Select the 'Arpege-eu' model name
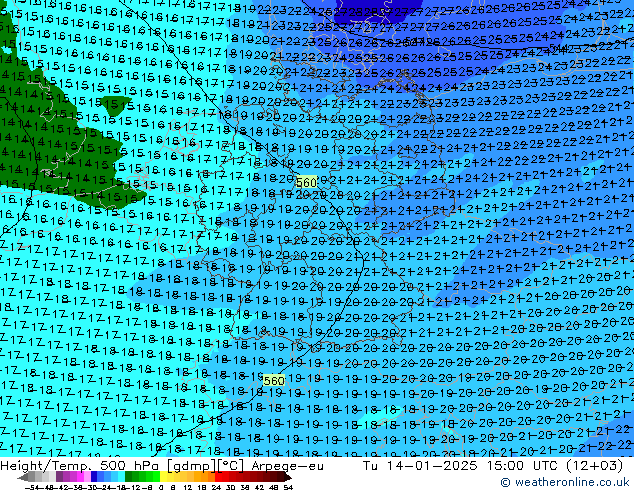634x490 pixels. click(x=287, y=466)
